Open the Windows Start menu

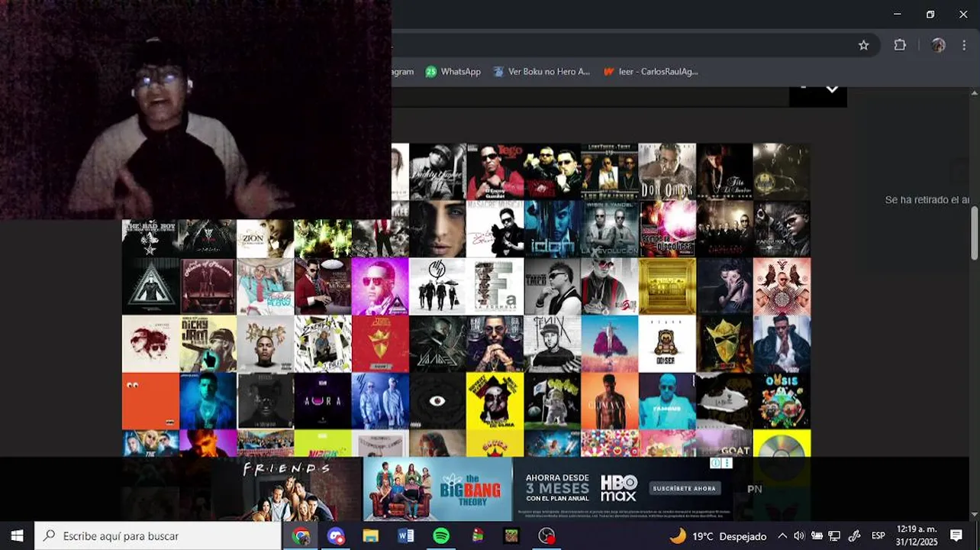pyautogui.click(x=17, y=536)
